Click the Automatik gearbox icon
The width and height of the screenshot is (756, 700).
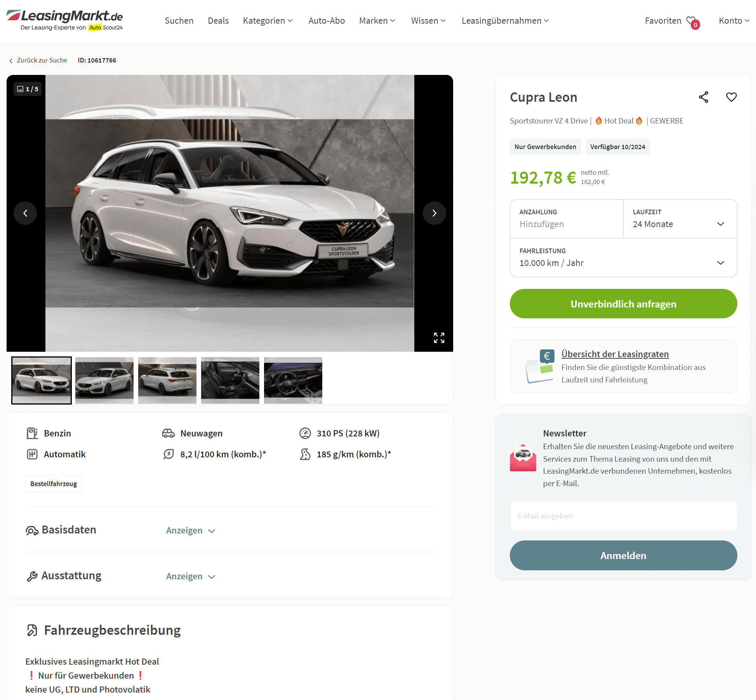32,454
